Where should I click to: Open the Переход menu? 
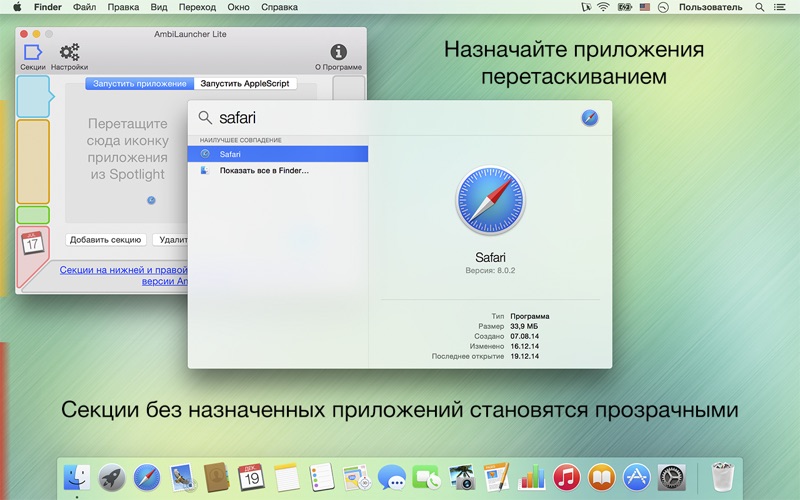coord(197,7)
